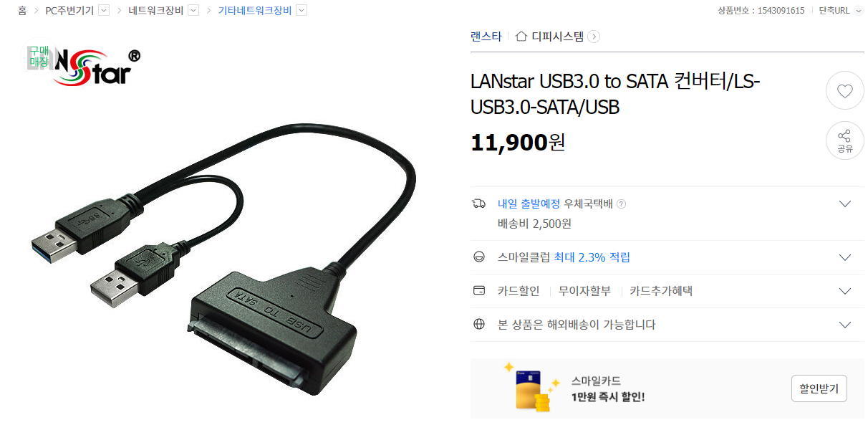Open the 네트워크장비 category dropdown
Image resolution: width=868 pixels, height=425 pixels.
pyautogui.click(x=193, y=10)
